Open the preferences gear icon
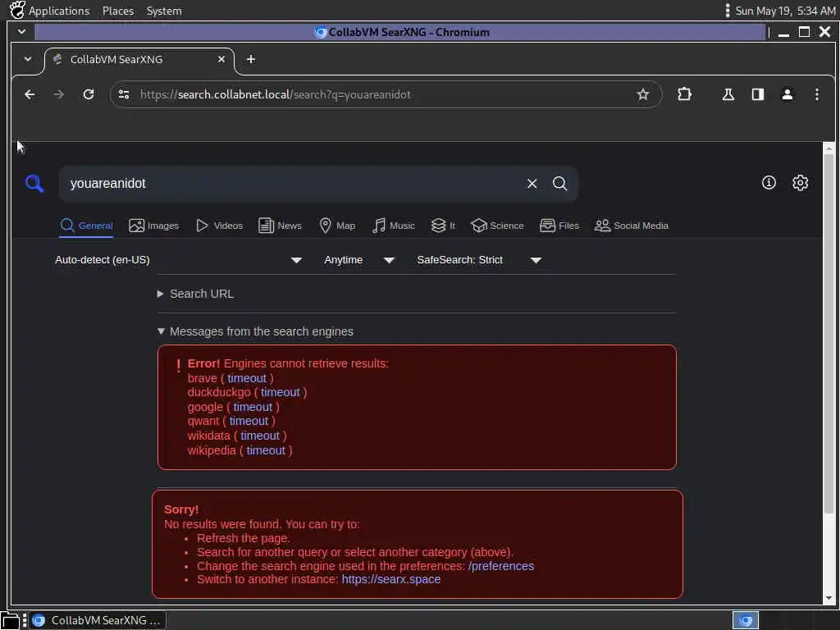This screenshot has width=840, height=630. point(801,183)
